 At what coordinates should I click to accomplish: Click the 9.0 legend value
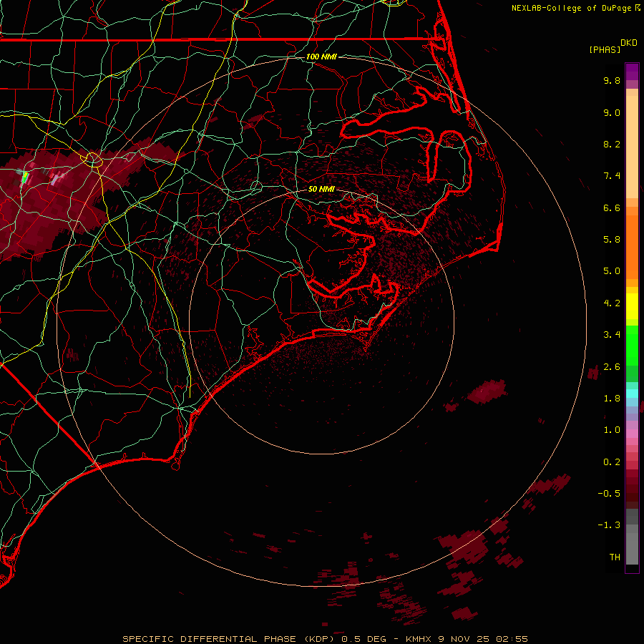coord(612,112)
